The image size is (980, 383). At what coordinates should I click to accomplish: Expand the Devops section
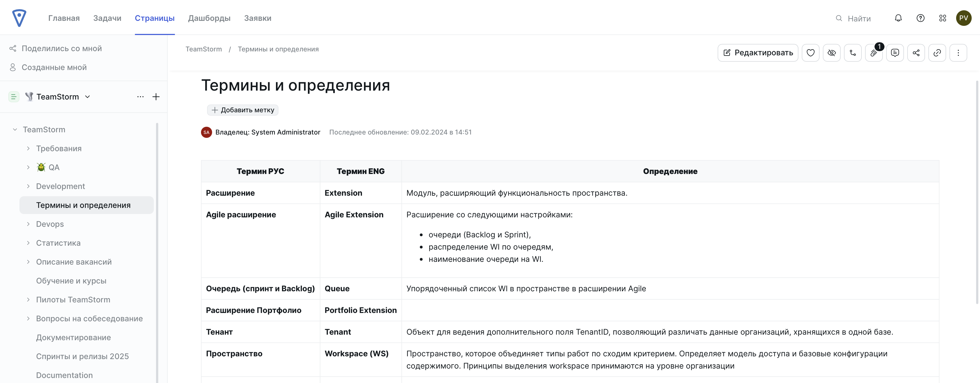[28, 224]
